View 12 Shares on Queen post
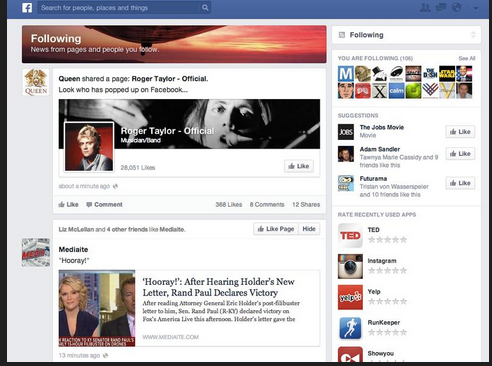Viewport: 492px width, 366px height. [x=306, y=204]
